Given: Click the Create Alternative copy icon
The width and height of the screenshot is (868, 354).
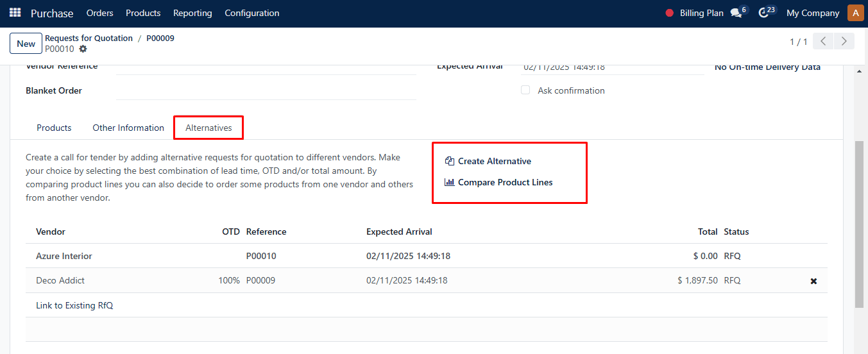Looking at the screenshot, I should click(x=450, y=161).
